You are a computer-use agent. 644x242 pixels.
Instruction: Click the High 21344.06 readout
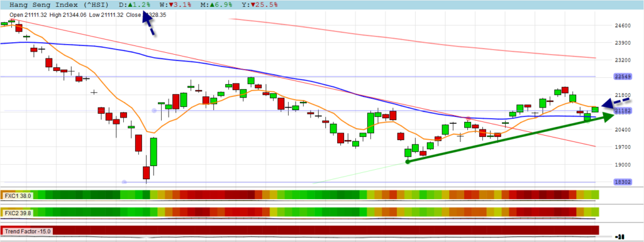coord(68,14)
